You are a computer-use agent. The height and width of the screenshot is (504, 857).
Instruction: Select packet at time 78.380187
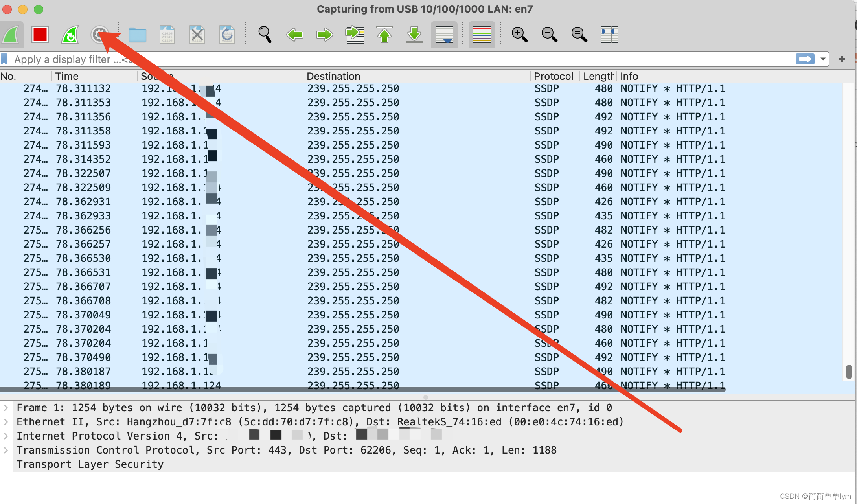pyautogui.click(x=421, y=372)
